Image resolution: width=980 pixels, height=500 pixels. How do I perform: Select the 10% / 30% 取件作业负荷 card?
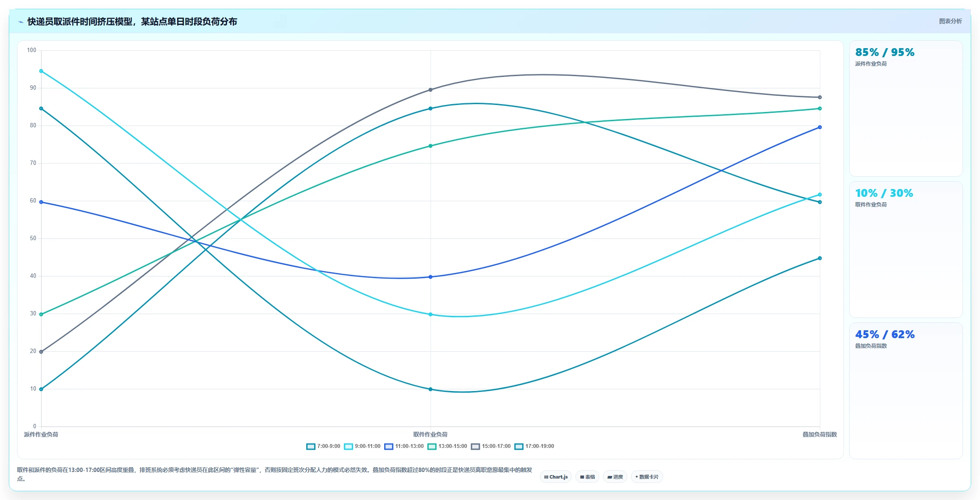[x=906, y=249]
